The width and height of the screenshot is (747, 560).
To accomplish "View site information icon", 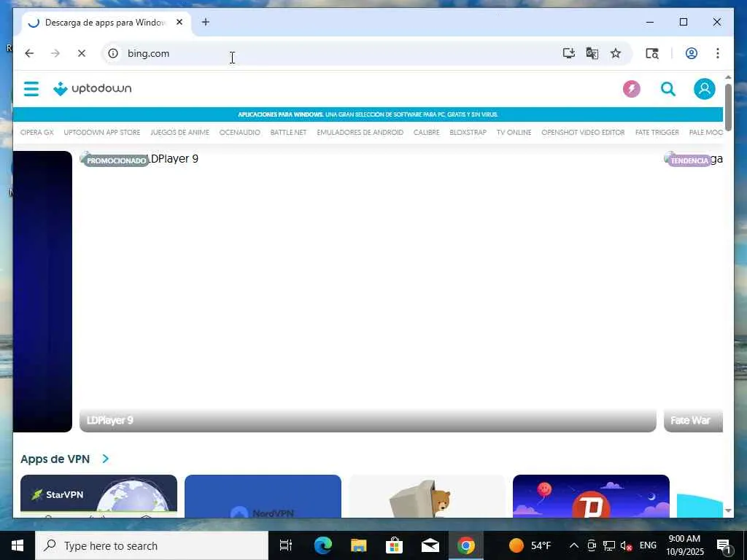I will [113, 53].
